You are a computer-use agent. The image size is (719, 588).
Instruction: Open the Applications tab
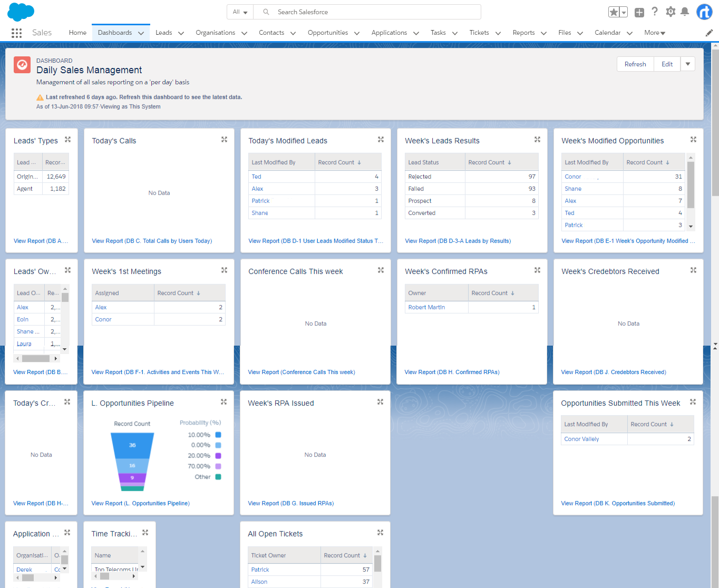pyautogui.click(x=389, y=33)
